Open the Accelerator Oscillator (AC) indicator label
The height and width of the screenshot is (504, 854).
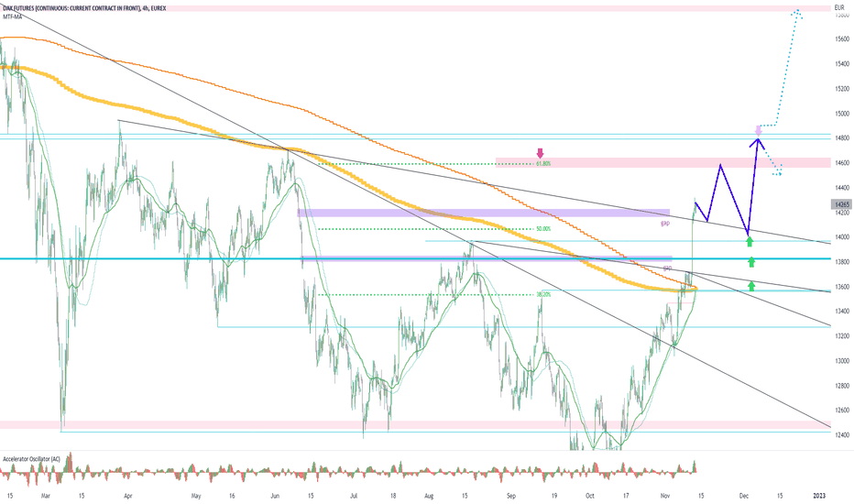31,459
